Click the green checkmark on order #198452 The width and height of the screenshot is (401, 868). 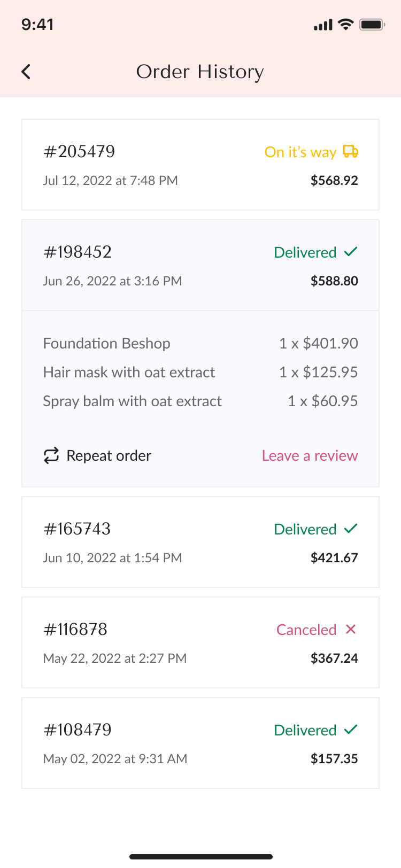[351, 252]
